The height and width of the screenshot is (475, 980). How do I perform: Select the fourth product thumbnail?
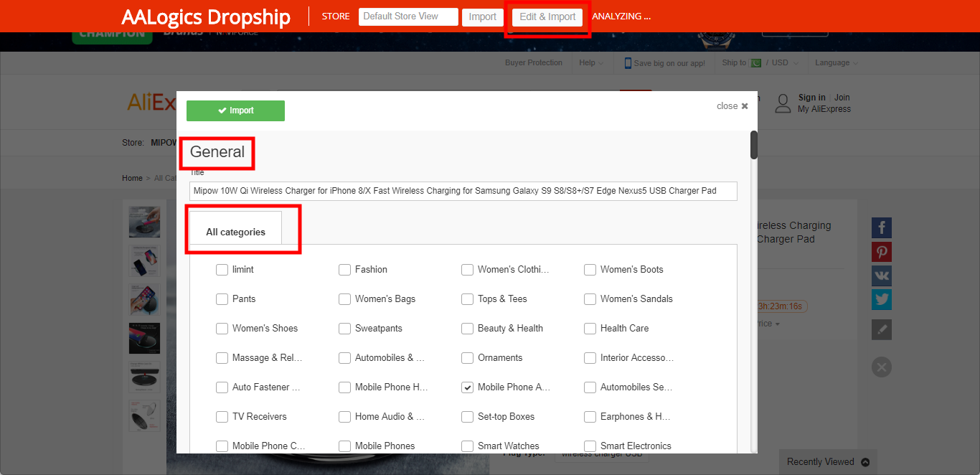tap(144, 338)
